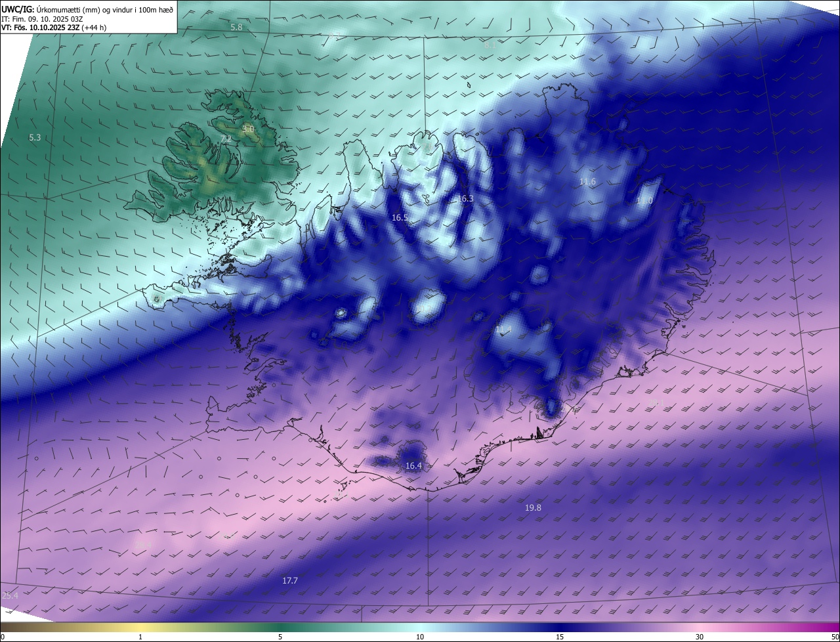840x642 pixels.
Task: Click the colorbar tick labeled 50
Action: pyautogui.click(x=835, y=637)
